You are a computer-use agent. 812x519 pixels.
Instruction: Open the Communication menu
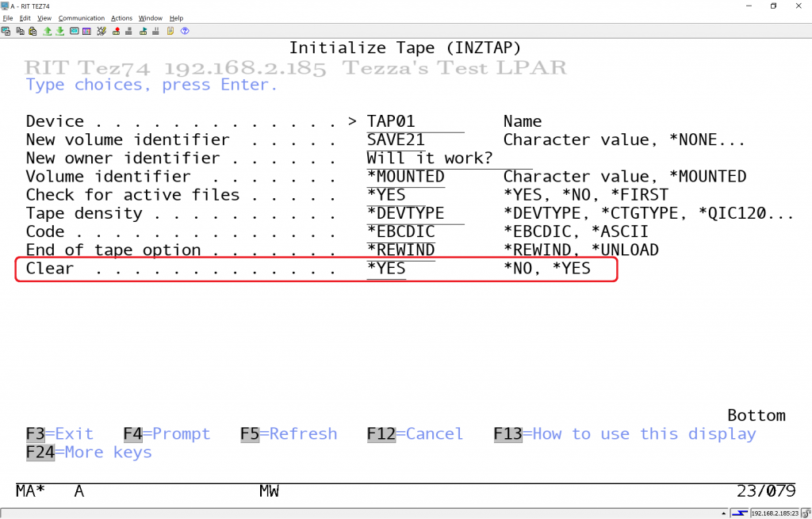point(81,18)
